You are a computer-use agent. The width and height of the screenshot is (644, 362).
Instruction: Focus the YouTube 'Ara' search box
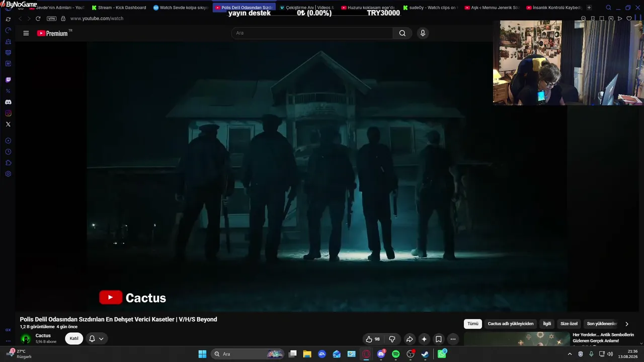312,33
